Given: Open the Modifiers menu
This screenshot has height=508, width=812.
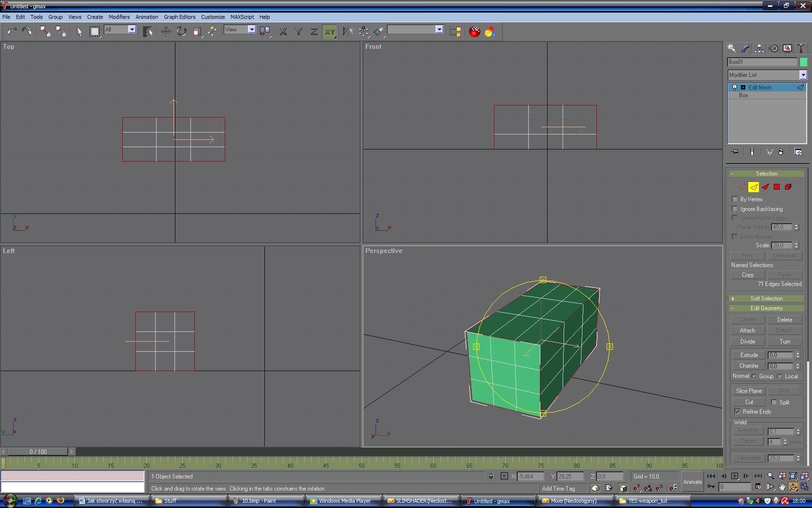Looking at the screenshot, I should click(x=119, y=17).
